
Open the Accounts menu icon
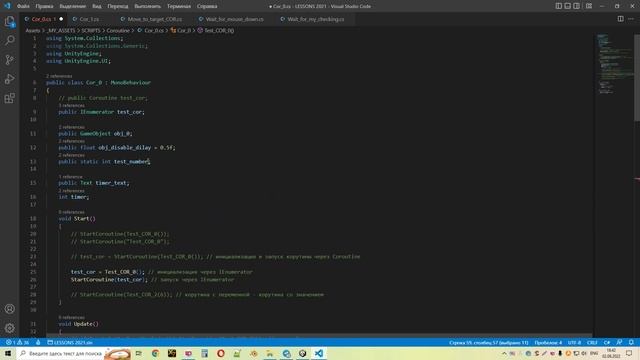[9, 309]
